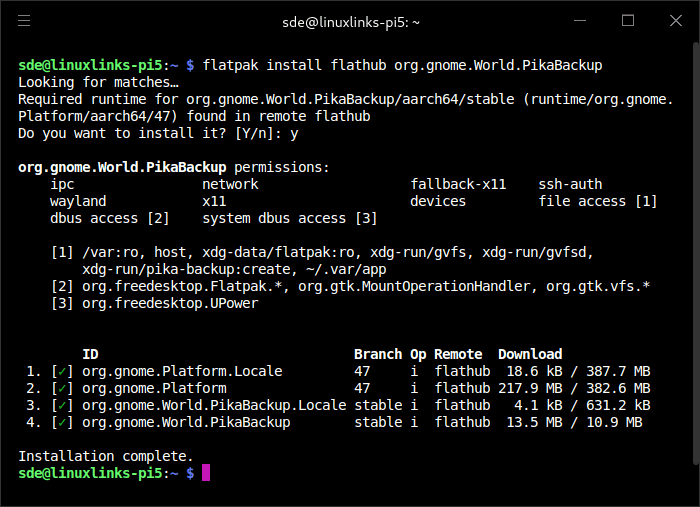The height and width of the screenshot is (507, 700).
Task: Click 'Do you want to install it? [Y/n]: y'
Action: pyautogui.click(x=158, y=133)
